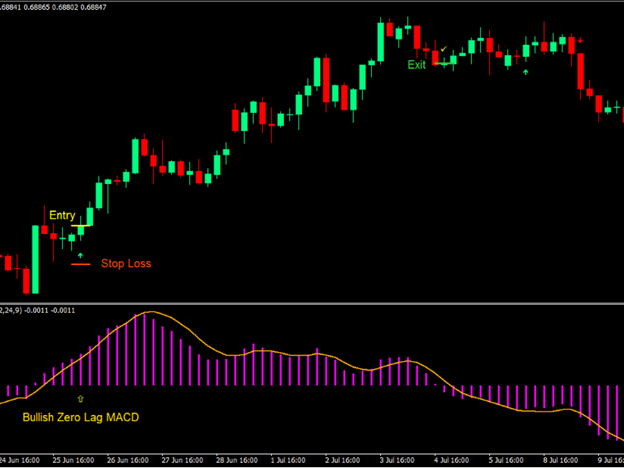Click the green up arrow below Entry

tap(80, 255)
